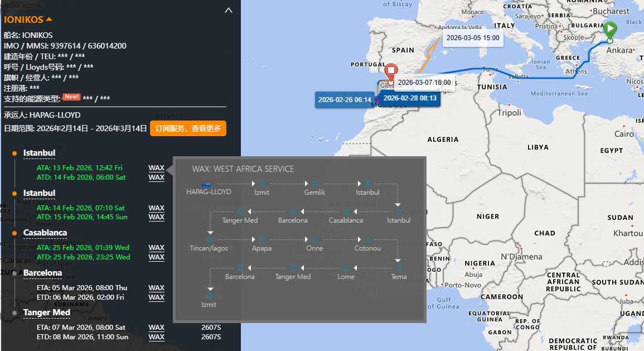Image resolution: width=644 pixels, height=351 pixels.
Task: Click the Lome port node in route popup
Action: click(x=346, y=268)
